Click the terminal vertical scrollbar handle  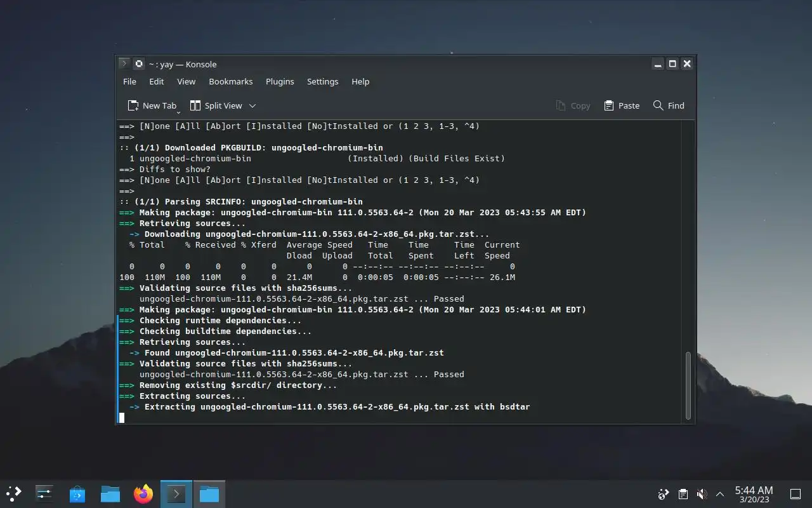coord(688,385)
